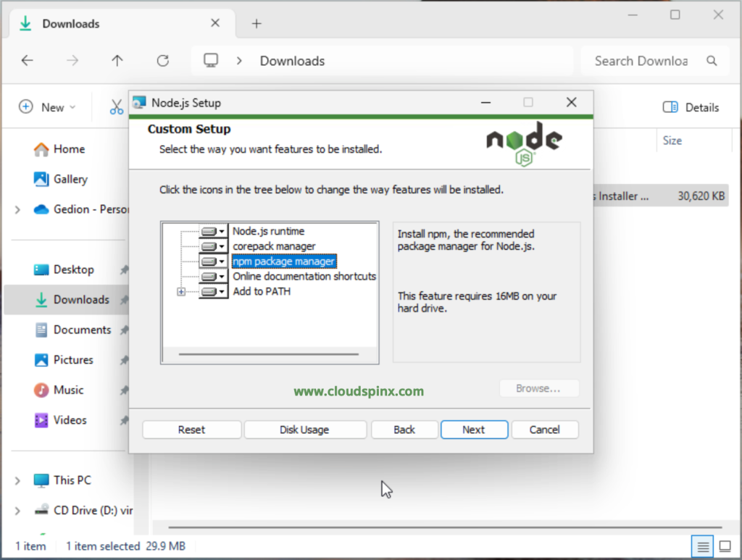Image resolution: width=742 pixels, height=560 pixels.
Task: Open Disk Usage information
Action: coord(304,430)
